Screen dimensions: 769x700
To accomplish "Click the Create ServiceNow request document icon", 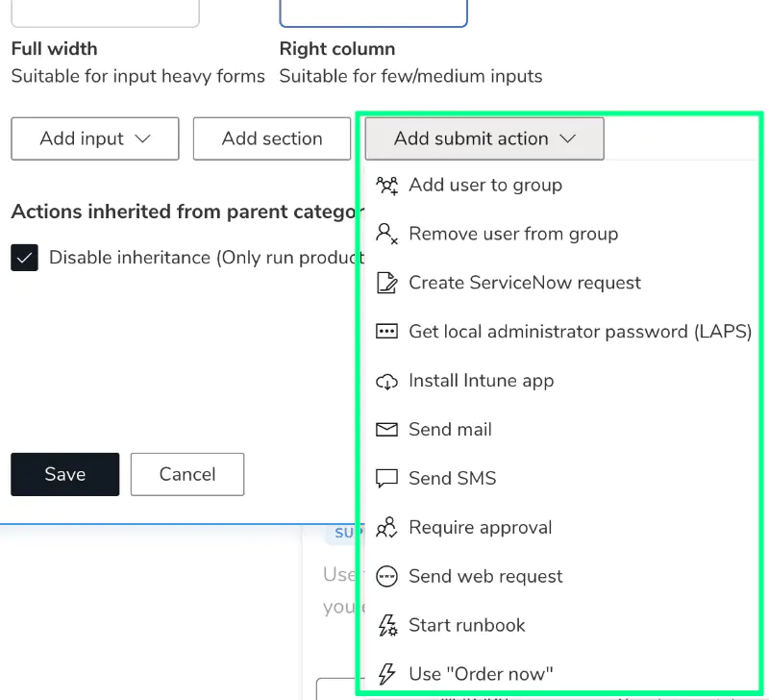I will click(x=387, y=283).
